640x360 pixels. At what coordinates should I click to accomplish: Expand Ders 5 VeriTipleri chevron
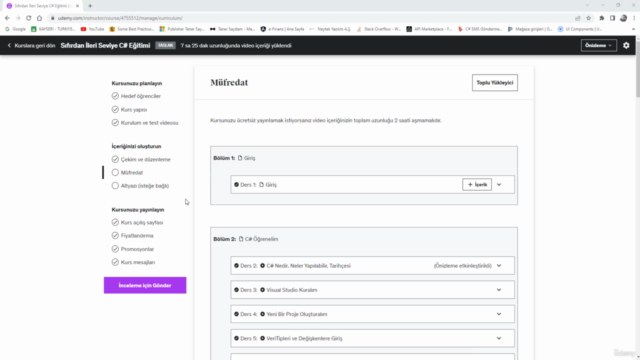click(499, 338)
